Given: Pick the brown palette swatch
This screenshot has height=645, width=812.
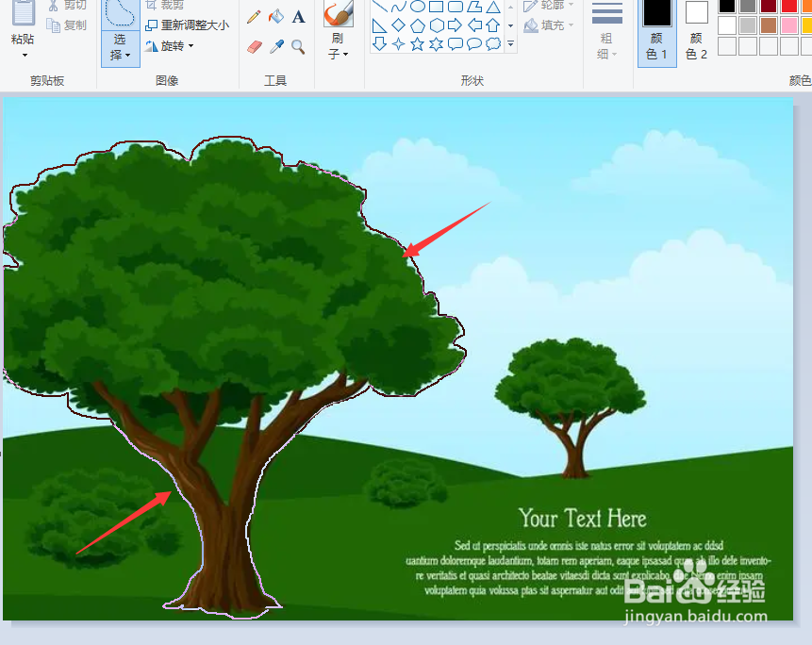Looking at the screenshot, I should (x=769, y=25).
